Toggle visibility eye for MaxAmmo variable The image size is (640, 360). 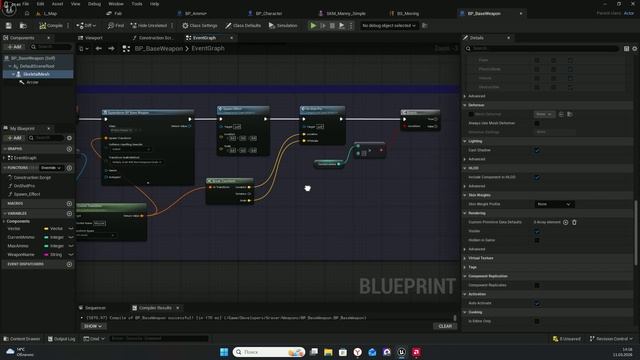pyautogui.click(x=71, y=246)
